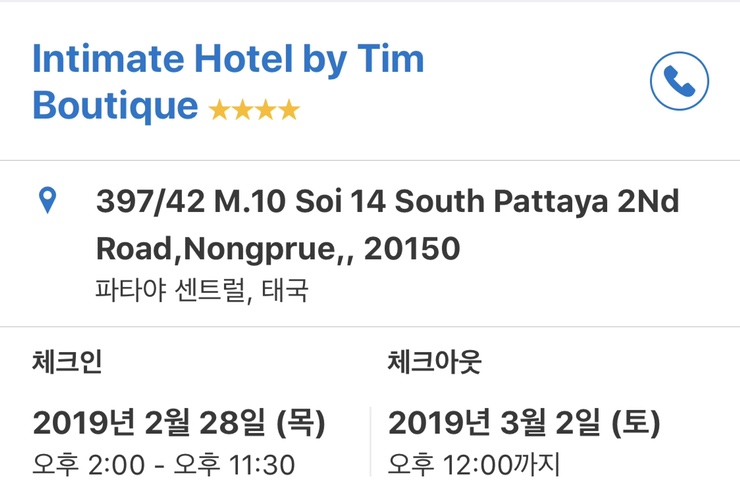Click the Road,Nongprue address line
The image size is (740, 496).
222,249
